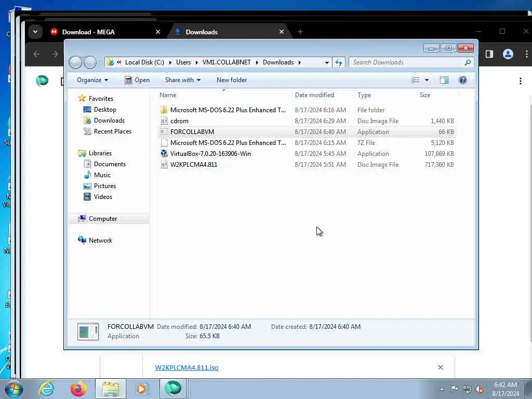This screenshot has width=532, height=399.
Task: Expand the Local Disk (C:) breadcrumb arrow
Action: [170, 62]
